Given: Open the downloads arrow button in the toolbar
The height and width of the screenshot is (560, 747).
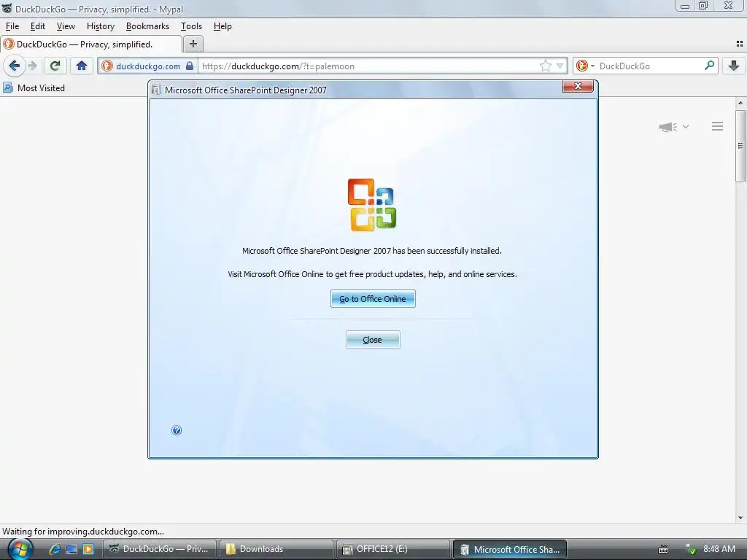Looking at the screenshot, I should tap(734, 66).
